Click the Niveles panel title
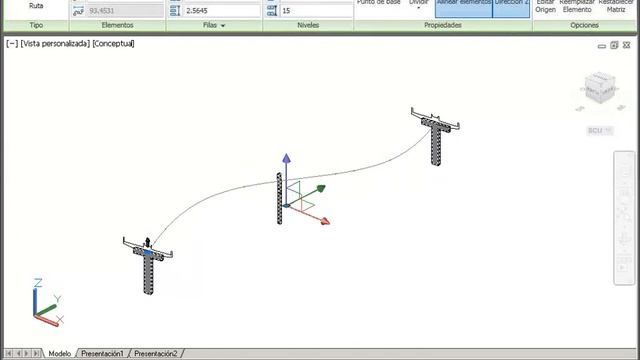The height and width of the screenshot is (360, 640). pyautogui.click(x=308, y=25)
